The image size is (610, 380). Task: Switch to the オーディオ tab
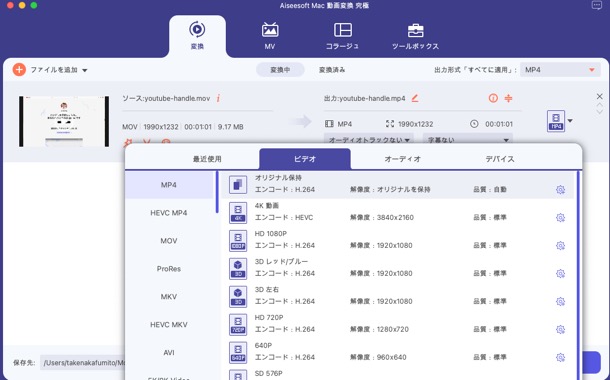click(403, 159)
